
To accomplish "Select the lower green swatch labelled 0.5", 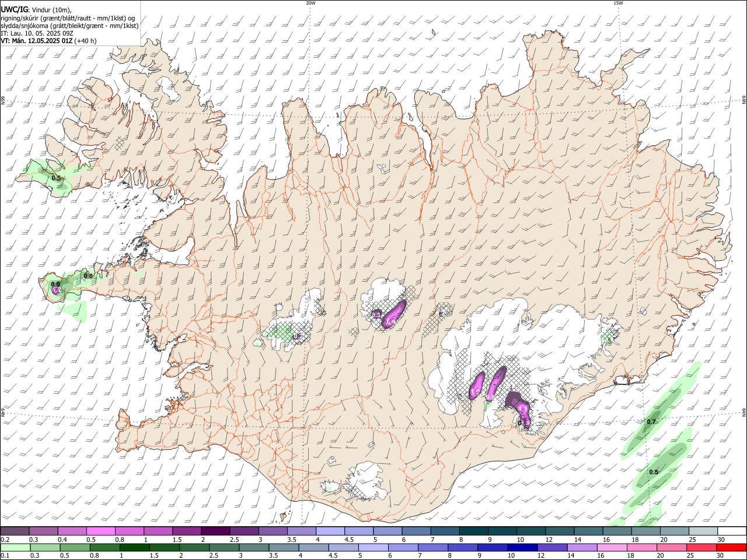I will [75, 547].
